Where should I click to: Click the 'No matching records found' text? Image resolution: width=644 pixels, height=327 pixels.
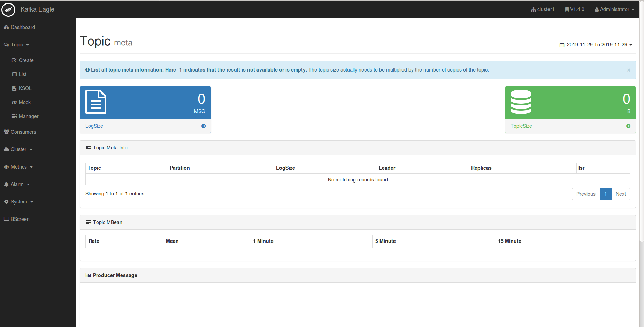(x=358, y=180)
